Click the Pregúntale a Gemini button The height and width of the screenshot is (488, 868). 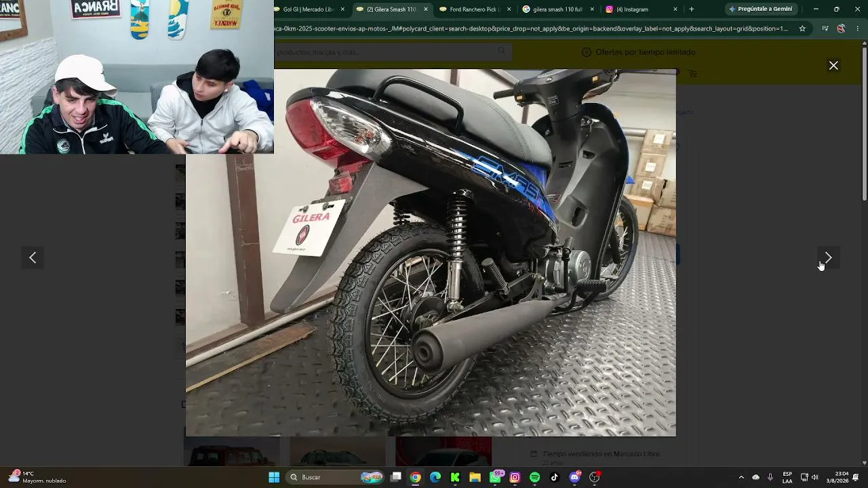point(761,9)
